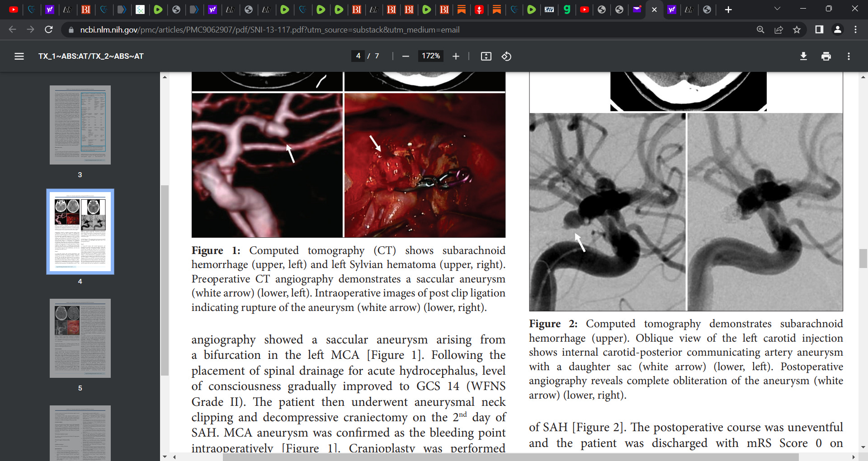
Task: Open the Chrome profile avatar
Action: (837, 29)
